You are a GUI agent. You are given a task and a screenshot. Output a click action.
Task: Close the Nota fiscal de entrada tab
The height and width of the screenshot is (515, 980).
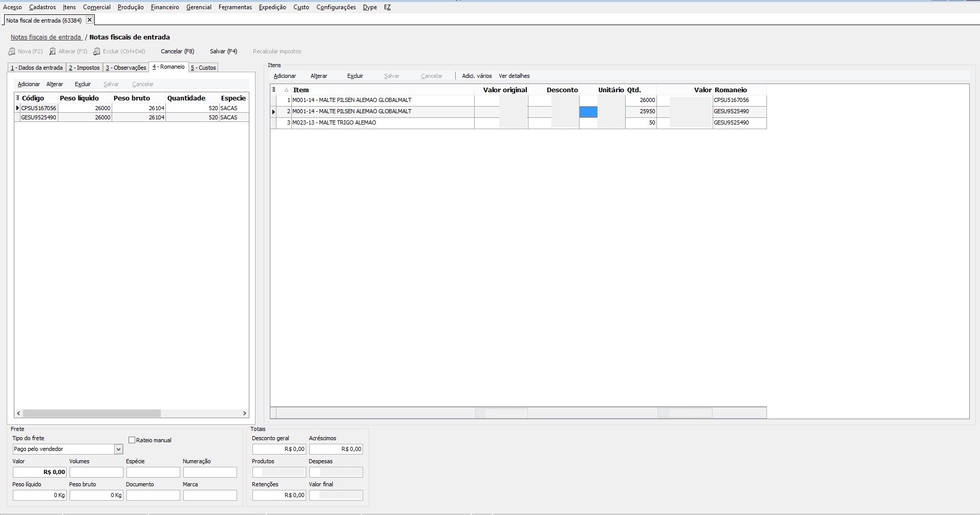90,20
